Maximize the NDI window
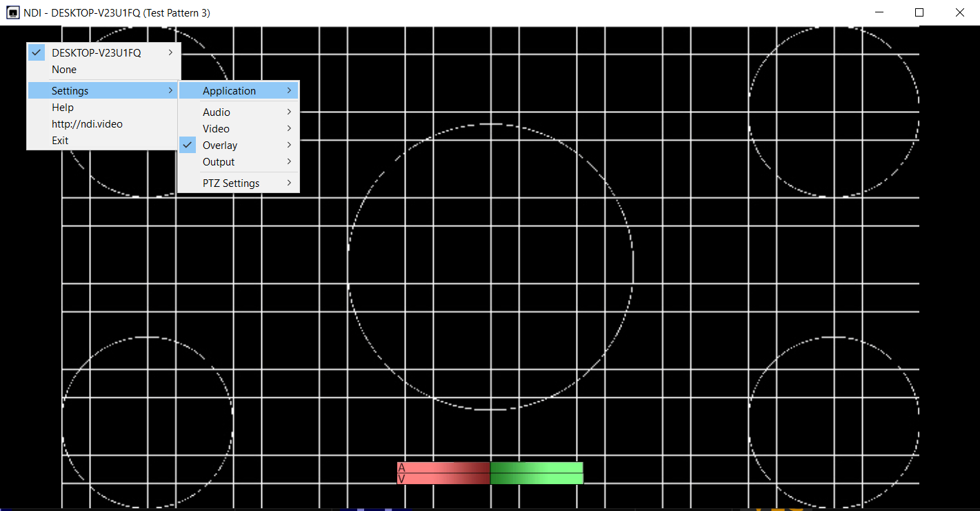The width and height of the screenshot is (980, 511). pos(919,12)
